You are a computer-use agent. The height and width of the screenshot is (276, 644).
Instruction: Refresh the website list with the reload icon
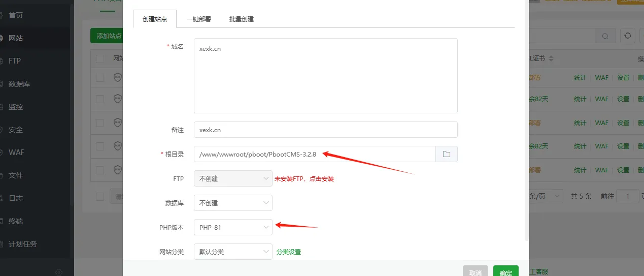click(x=628, y=36)
